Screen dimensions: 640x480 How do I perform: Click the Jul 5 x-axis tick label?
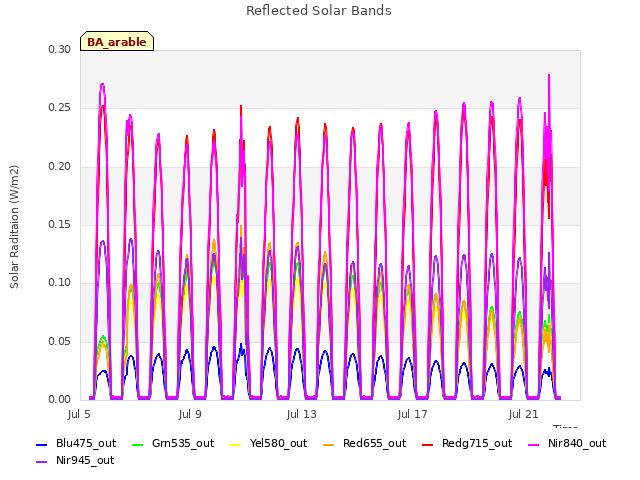tap(79, 414)
